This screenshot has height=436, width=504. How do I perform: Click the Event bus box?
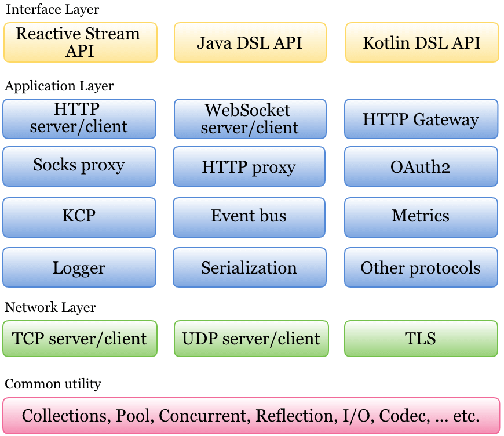249,217
